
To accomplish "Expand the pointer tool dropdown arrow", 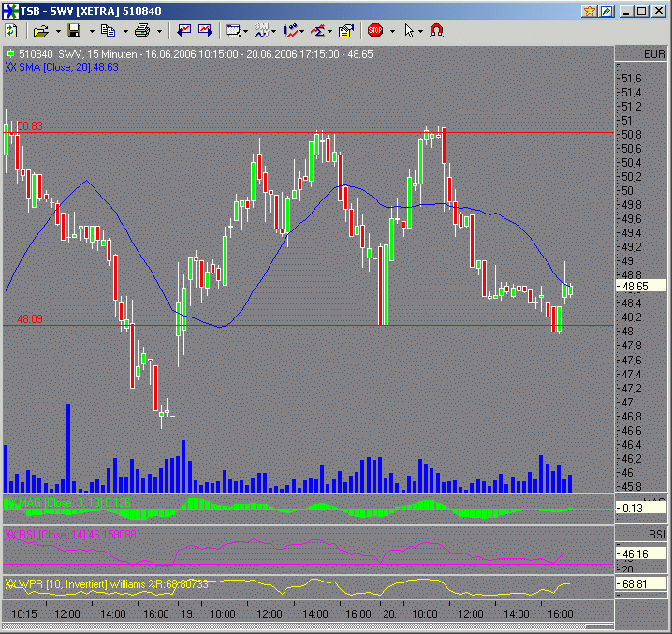I will (420, 31).
